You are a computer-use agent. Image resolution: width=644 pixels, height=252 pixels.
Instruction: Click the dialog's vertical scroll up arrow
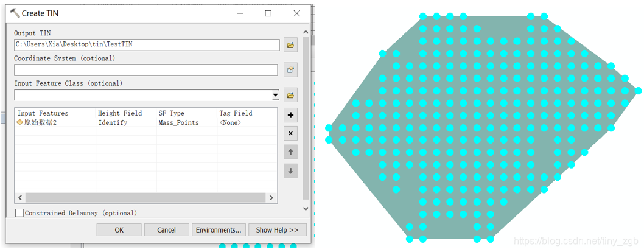pos(306,32)
